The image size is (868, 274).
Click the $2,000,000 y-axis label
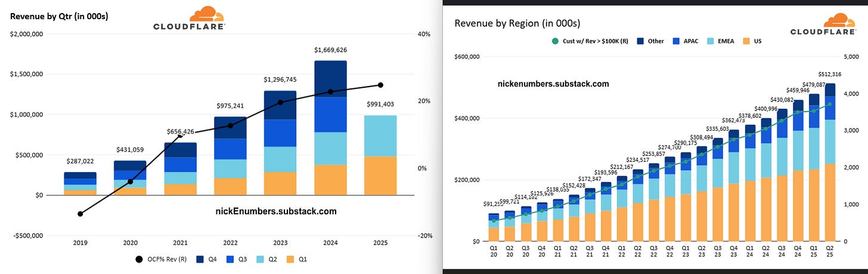pos(27,35)
